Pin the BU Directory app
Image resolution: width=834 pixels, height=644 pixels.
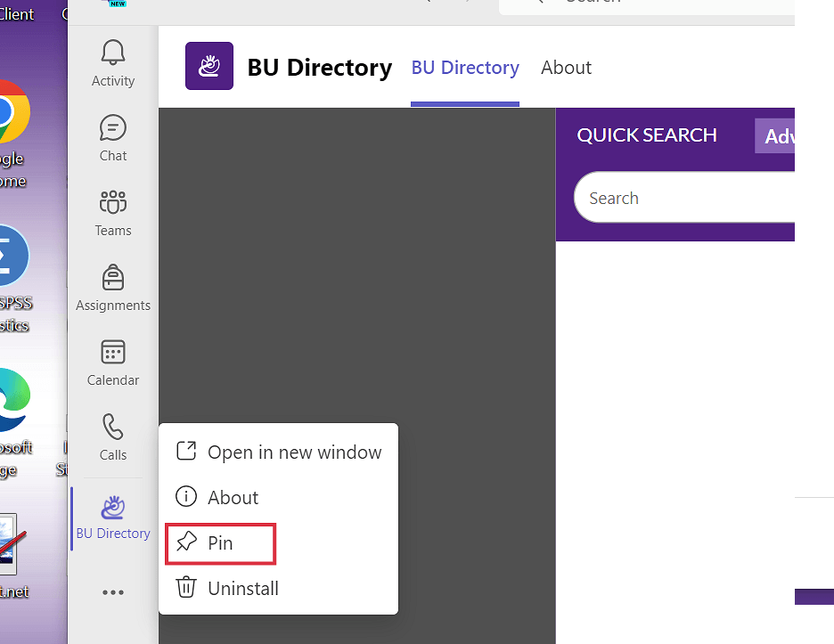[220, 543]
